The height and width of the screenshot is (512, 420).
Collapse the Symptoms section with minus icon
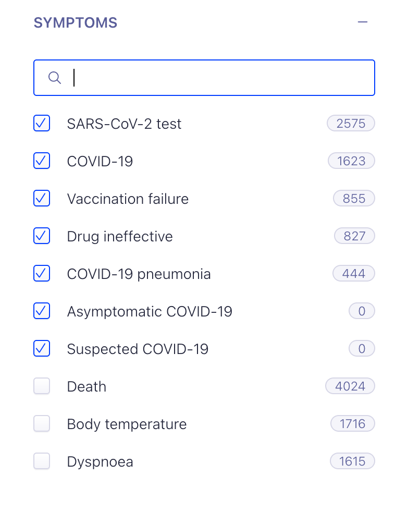click(363, 22)
